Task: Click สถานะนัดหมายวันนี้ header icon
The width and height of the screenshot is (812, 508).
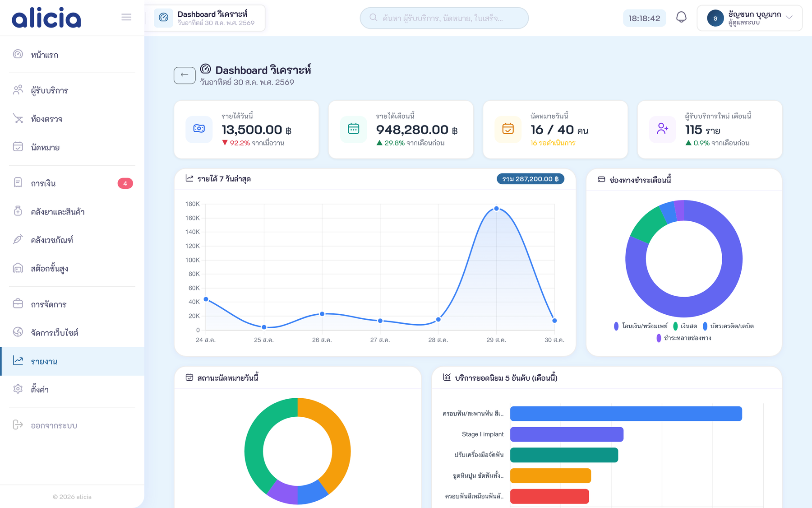Action: [x=189, y=377]
